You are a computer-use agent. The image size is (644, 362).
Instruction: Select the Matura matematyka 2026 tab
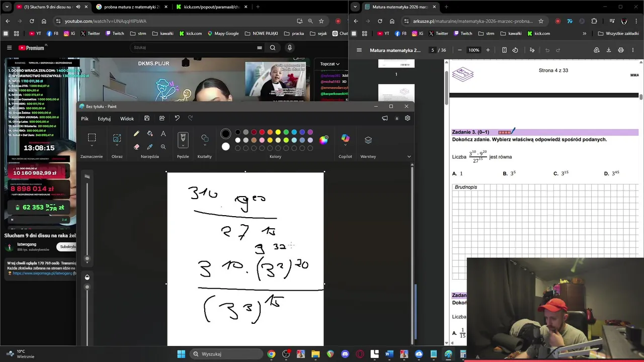400,7
